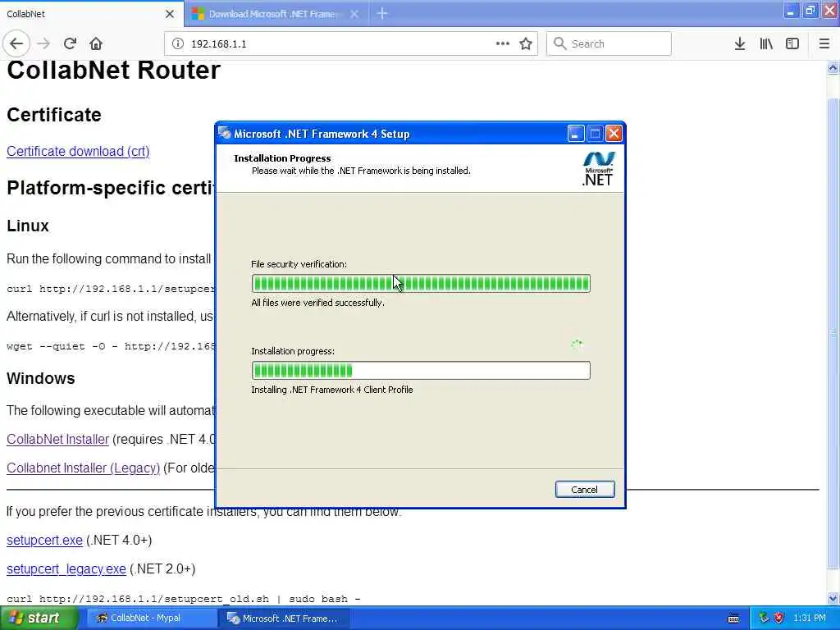Open a new tab with plus button
The image size is (840, 630).
(382, 13)
